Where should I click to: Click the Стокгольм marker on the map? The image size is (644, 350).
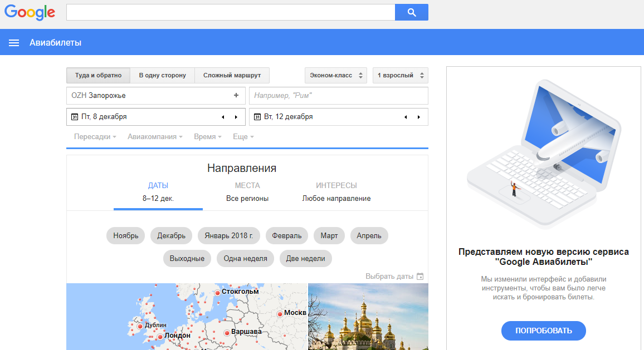218,293
